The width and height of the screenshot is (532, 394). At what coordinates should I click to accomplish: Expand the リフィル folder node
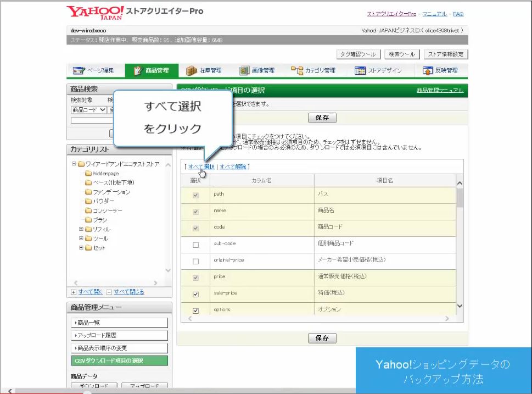click(x=81, y=229)
